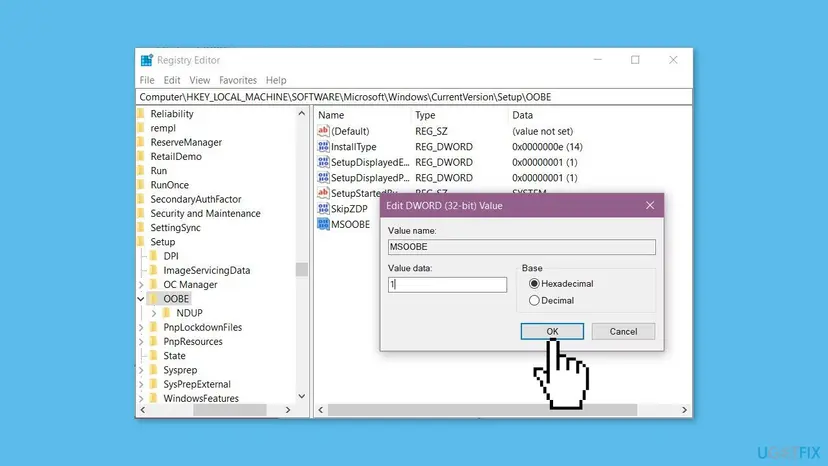Expand the PnpResources key

(141, 342)
